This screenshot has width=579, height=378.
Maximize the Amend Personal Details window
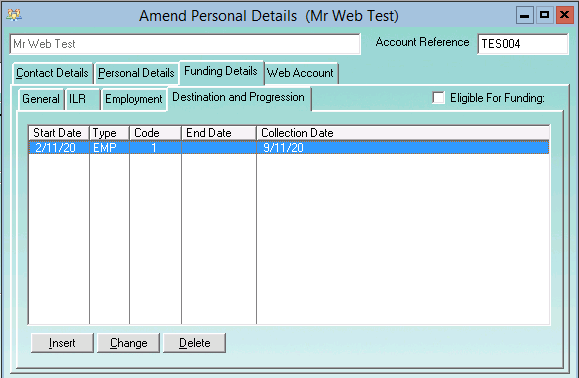(544, 16)
